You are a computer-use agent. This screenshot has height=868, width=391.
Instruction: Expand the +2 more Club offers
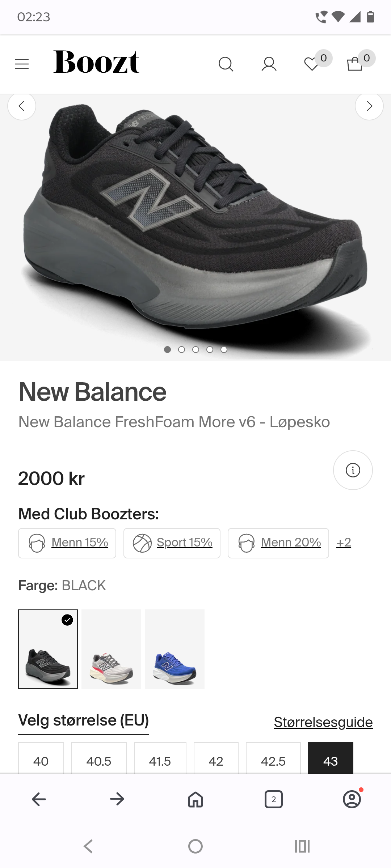click(344, 542)
